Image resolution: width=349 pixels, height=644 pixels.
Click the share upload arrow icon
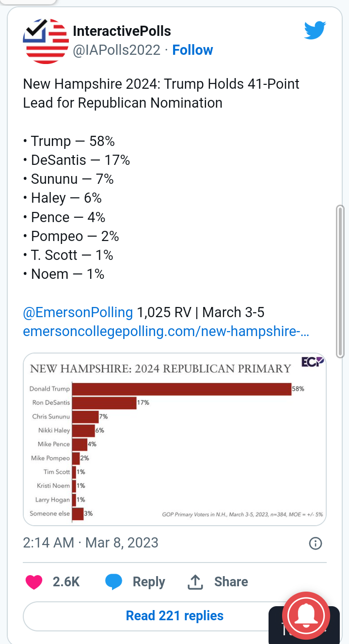click(x=195, y=582)
